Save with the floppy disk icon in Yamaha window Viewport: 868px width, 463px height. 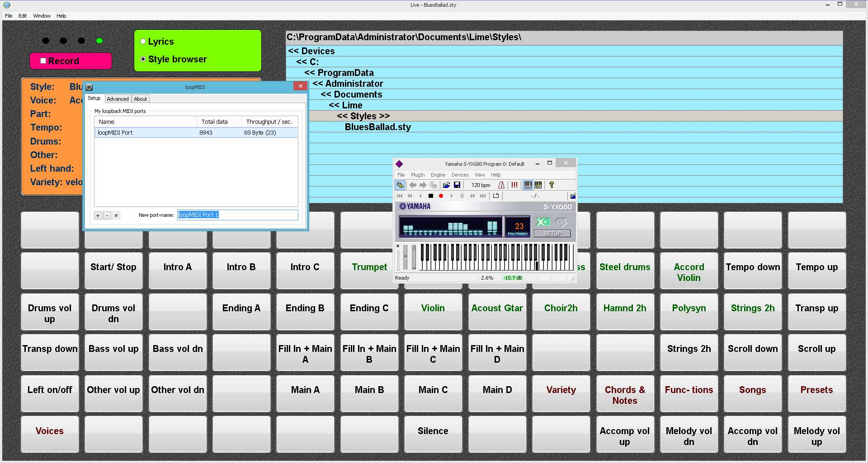(x=457, y=185)
